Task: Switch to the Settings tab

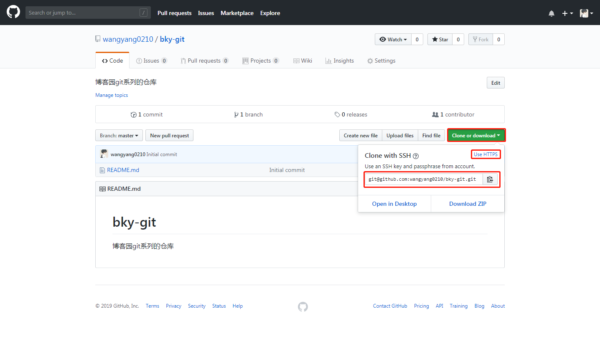Action: 381,61
